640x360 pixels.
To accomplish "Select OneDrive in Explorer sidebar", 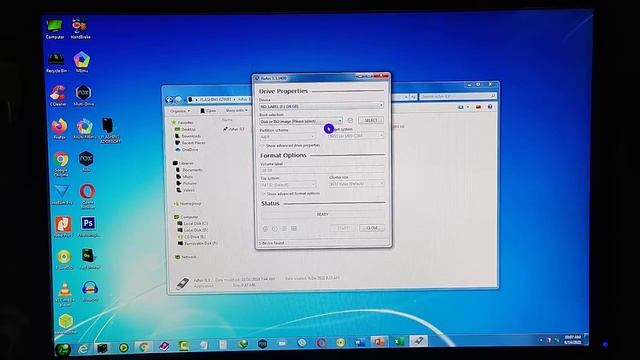I will pos(187,150).
